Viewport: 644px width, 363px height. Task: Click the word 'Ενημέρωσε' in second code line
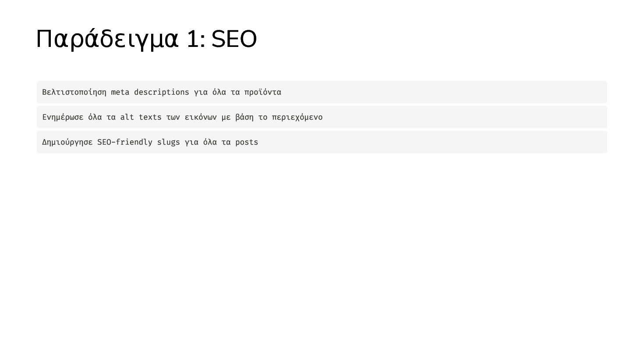pyautogui.click(x=63, y=117)
